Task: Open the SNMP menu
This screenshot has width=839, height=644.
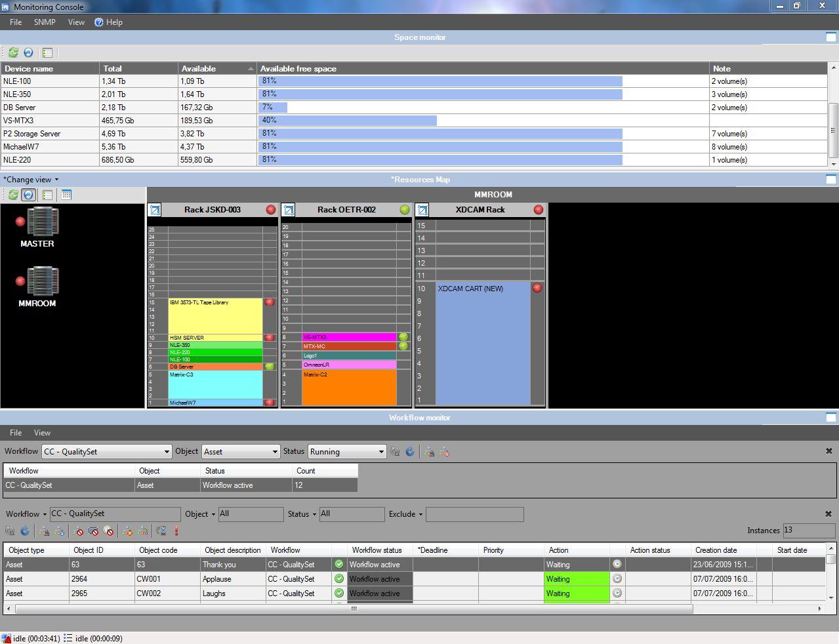Action: (44, 22)
